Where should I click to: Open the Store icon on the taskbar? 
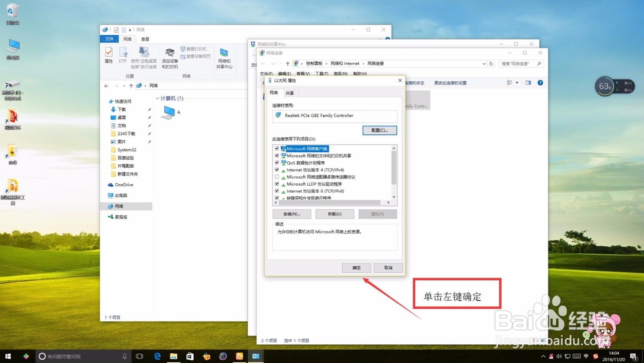pos(190,357)
